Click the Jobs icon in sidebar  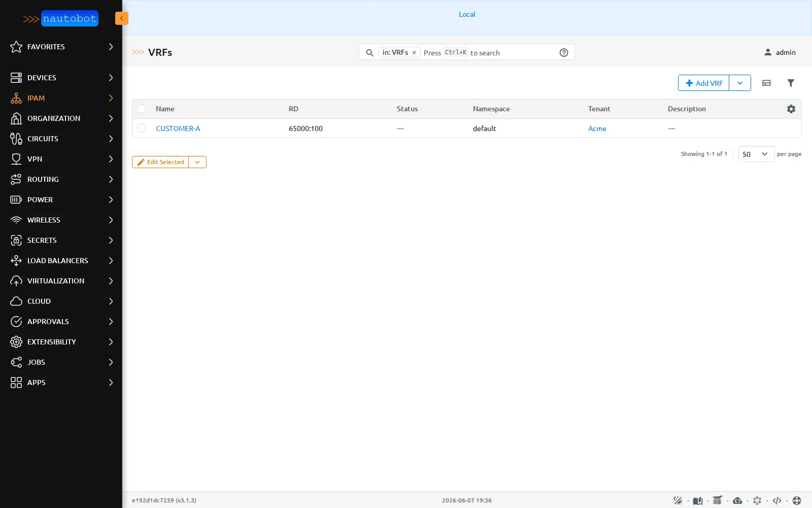(x=16, y=362)
